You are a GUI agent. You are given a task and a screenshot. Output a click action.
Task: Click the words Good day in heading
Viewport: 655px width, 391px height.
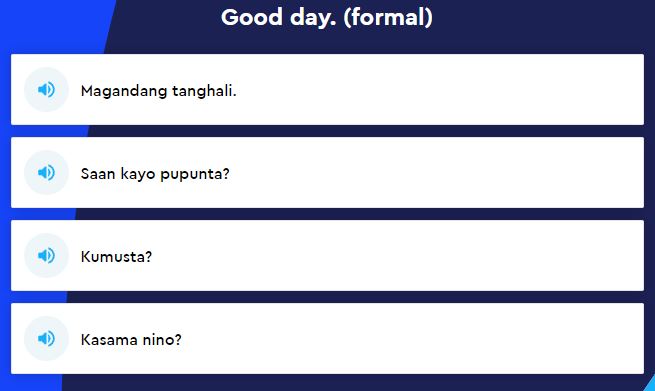click(276, 18)
